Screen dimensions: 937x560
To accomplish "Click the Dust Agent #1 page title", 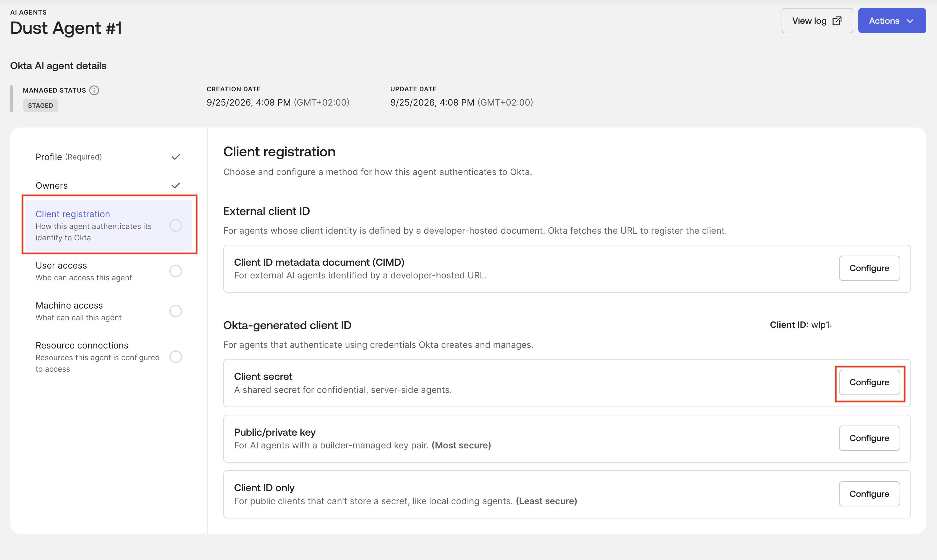I will pyautogui.click(x=66, y=28).
